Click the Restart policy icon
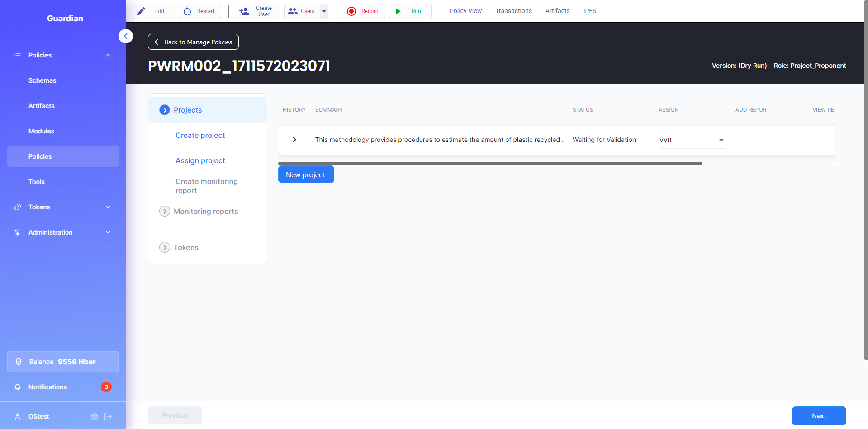 point(187,11)
